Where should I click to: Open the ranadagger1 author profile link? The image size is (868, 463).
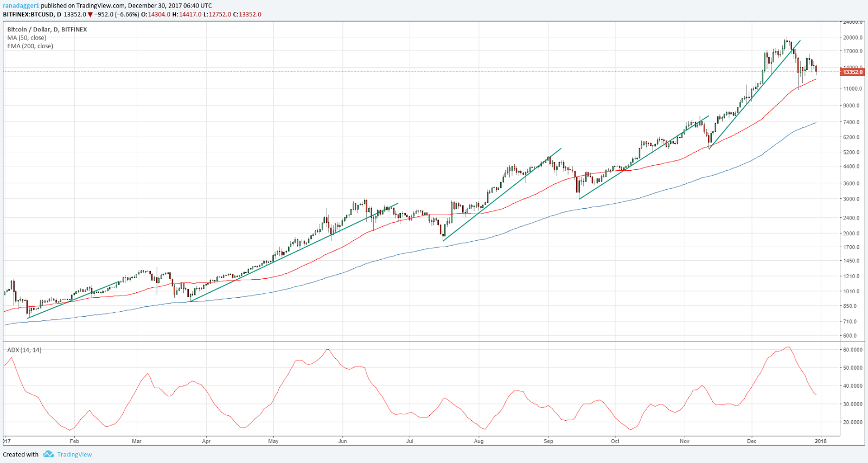21,6
